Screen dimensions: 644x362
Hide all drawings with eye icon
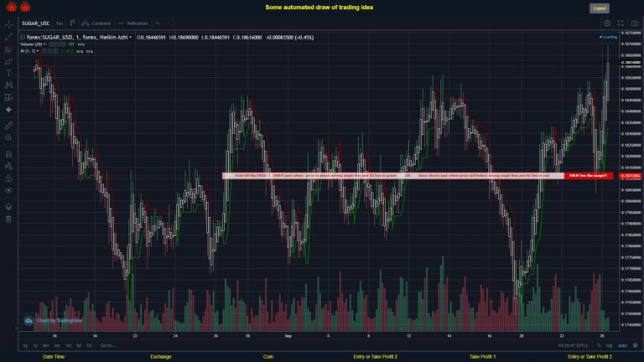tap(8, 190)
